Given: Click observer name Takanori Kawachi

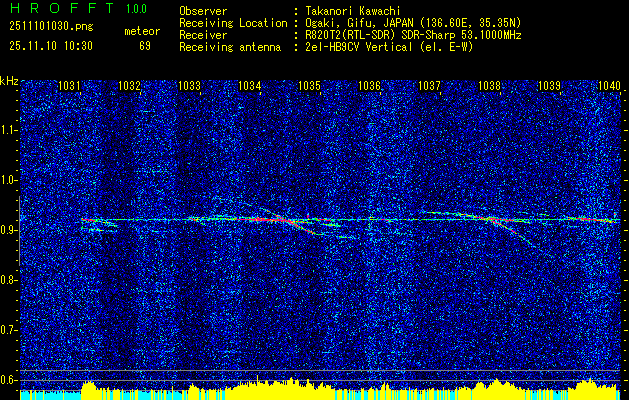Looking at the screenshot, I should [351, 11].
